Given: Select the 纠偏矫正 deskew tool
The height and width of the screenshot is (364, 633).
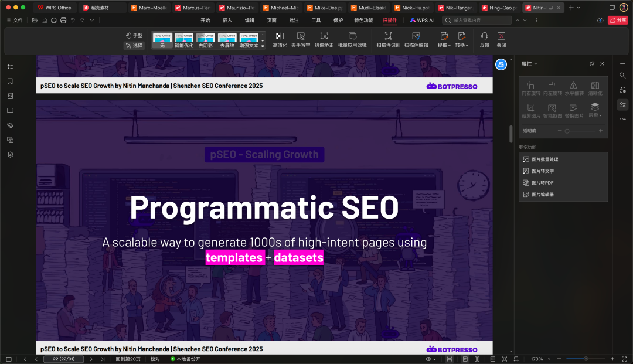Looking at the screenshot, I should (324, 40).
